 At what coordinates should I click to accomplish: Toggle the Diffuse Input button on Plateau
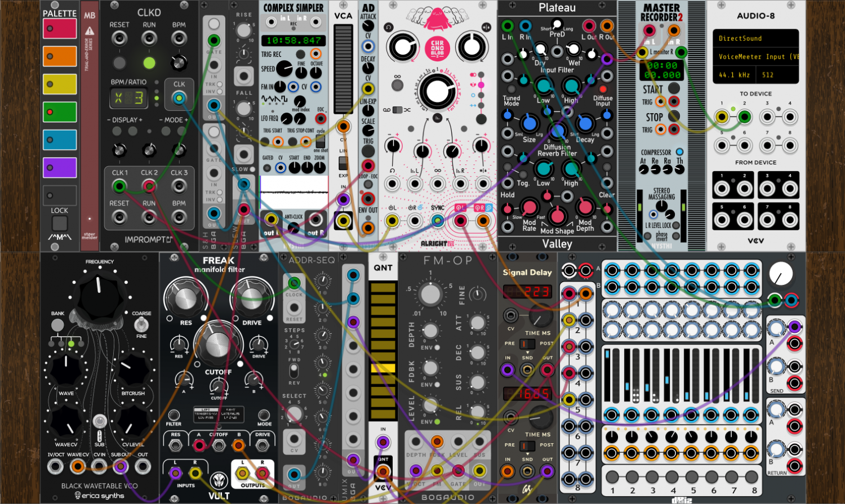(x=603, y=90)
